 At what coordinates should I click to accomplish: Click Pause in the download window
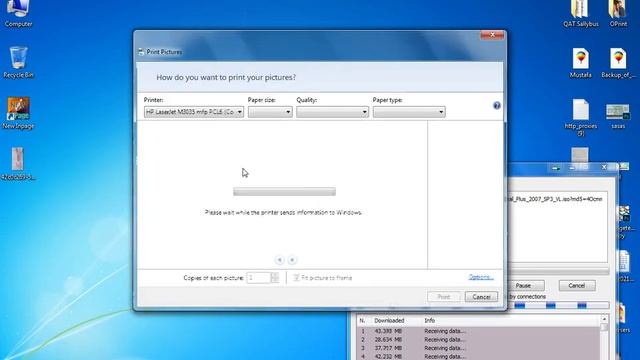tap(524, 285)
